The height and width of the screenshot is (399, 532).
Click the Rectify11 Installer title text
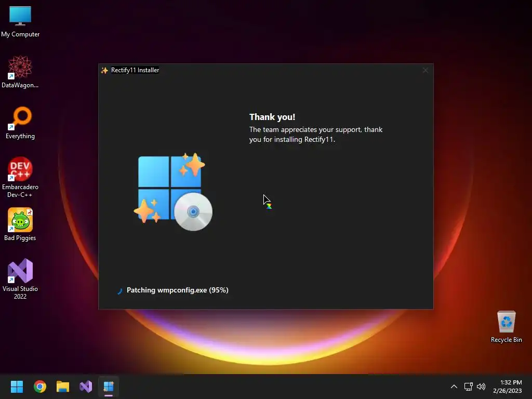point(135,70)
